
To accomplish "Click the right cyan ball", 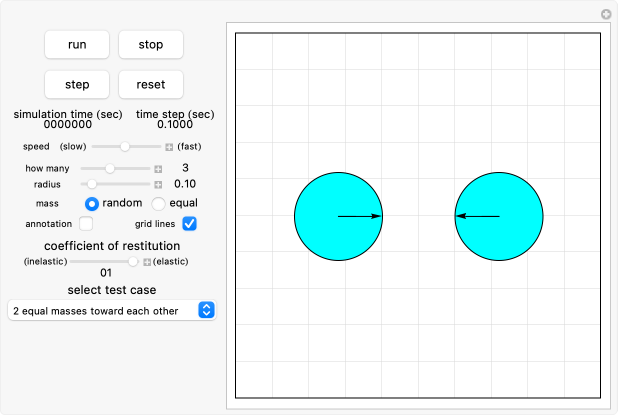I will point(499,216).
